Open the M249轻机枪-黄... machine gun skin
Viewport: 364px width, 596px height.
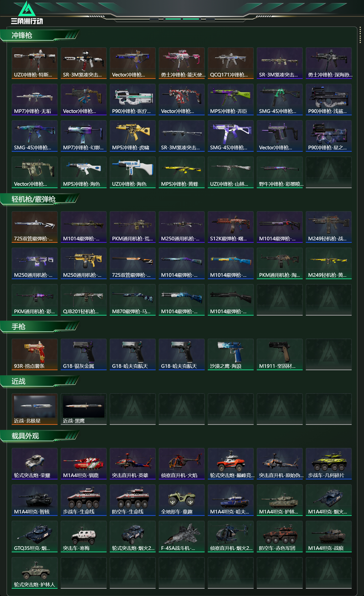(329, 263)
